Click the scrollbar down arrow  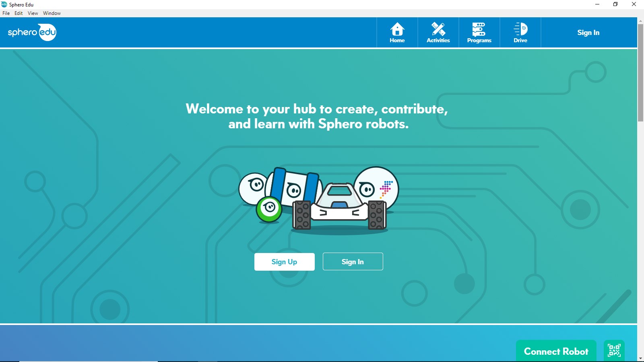point(640,358)
